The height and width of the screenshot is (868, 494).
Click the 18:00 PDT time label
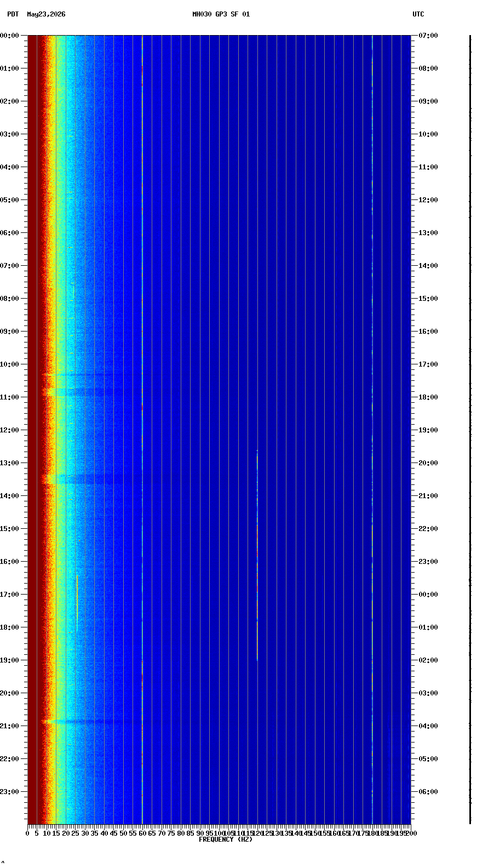pos(9,627)
